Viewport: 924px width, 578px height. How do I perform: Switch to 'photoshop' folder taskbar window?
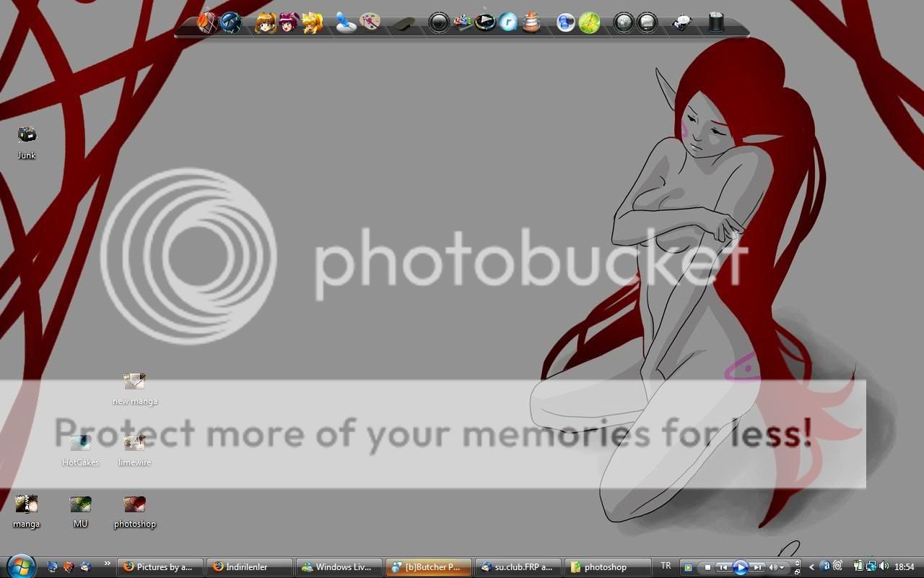click(607, 567)
